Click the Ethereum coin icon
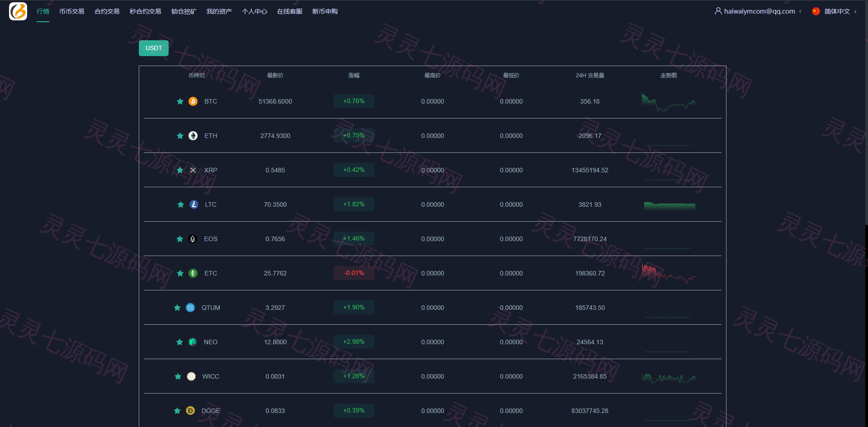868x427 pixels. (193, 136)
